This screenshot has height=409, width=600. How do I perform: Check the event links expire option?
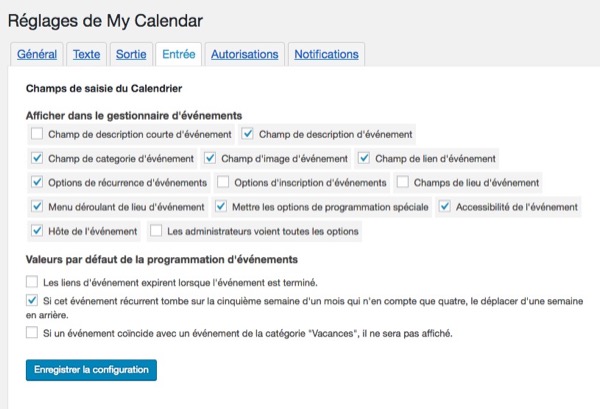click(x=32, y=282)
